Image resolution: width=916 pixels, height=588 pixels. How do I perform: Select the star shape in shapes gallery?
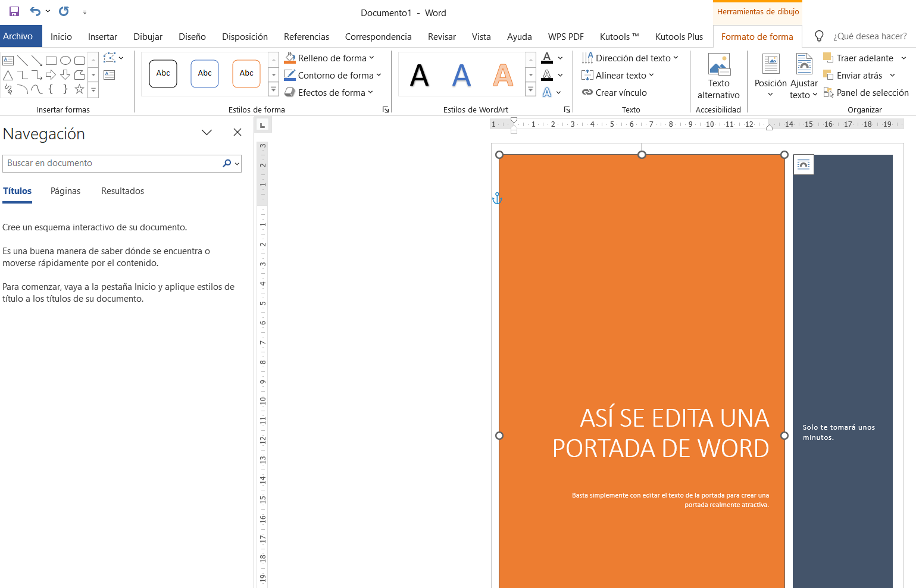[x=79, y=89]
